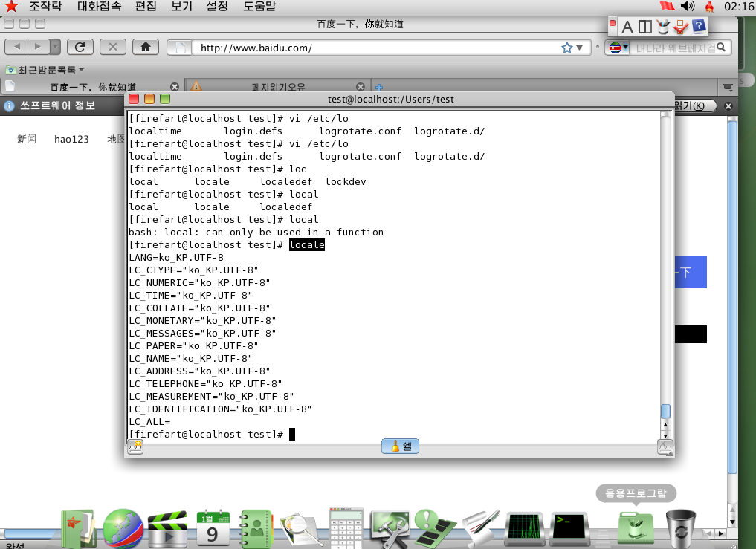Image resolution: width=756 pixels, height=549 pixels.
Task: Open the back/forward history dropdown arrow
Action: point(56,47)
